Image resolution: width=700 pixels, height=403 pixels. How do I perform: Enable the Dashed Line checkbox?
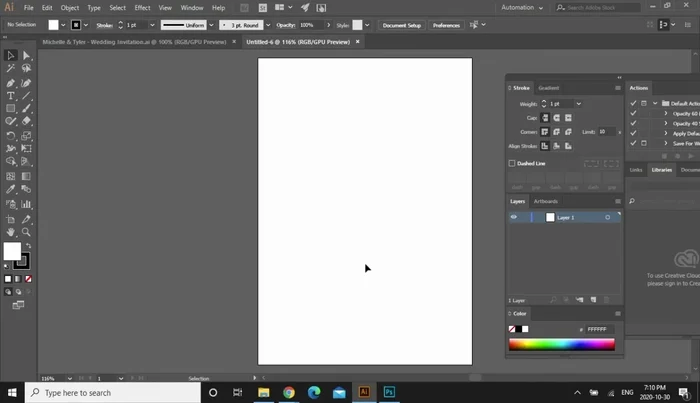[x=512, y=163]
